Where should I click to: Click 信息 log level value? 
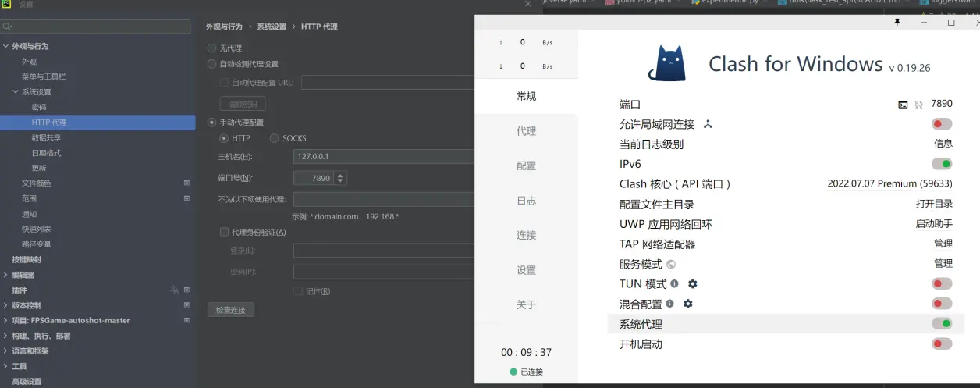[943, 144]
